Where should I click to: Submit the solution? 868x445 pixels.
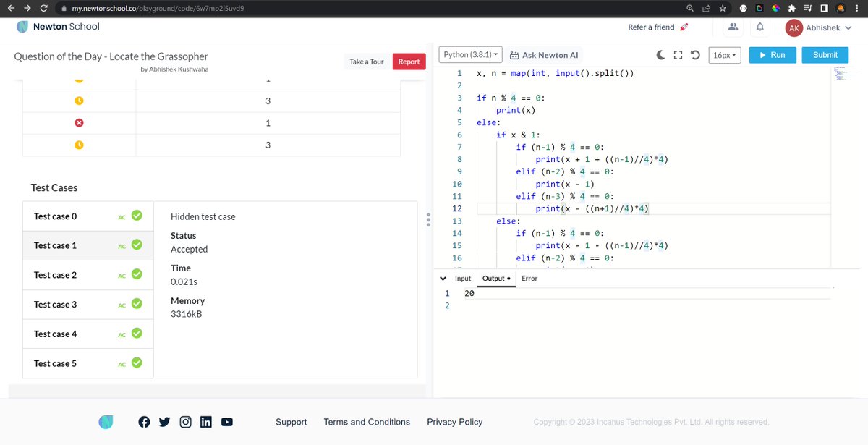(x=825, y=55)
